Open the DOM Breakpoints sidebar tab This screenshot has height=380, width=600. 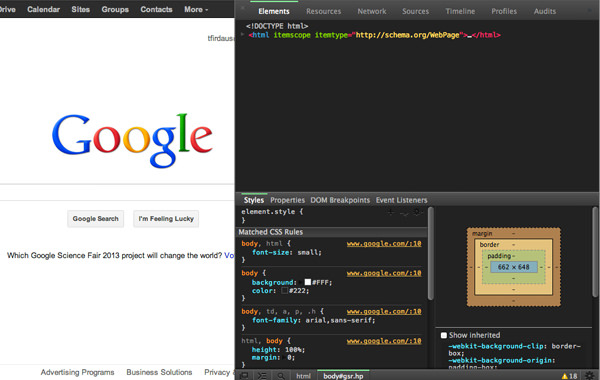click(340, 200)
